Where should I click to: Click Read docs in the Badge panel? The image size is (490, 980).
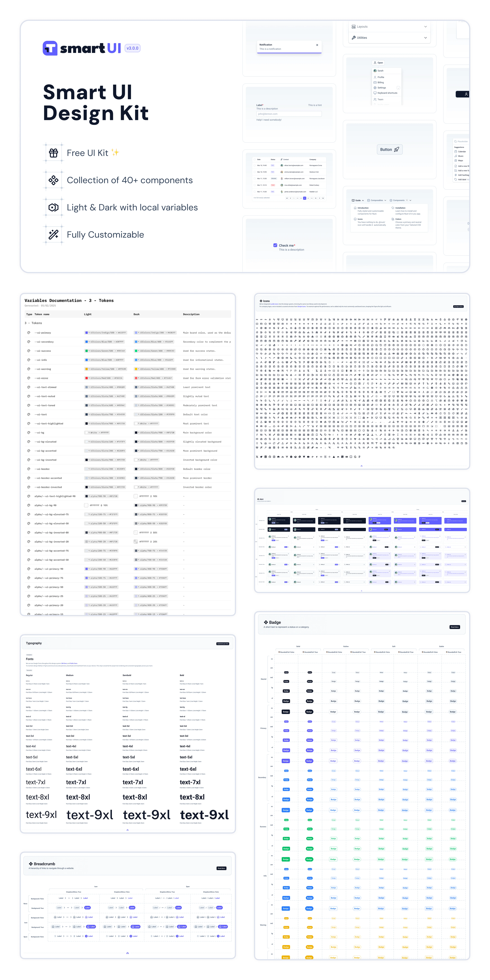click(455, 627)
